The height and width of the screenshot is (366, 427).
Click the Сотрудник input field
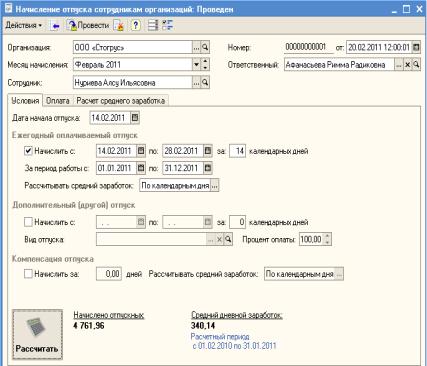[133, 82]
